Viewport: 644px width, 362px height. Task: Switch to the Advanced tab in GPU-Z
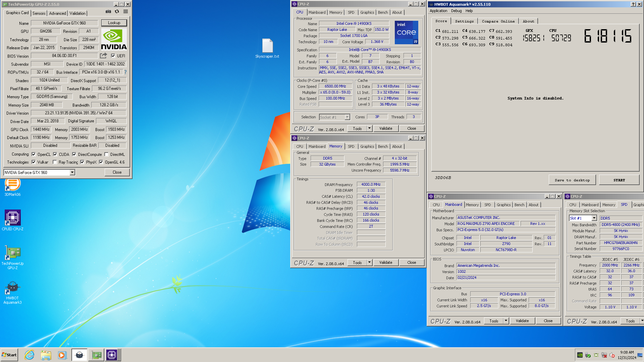[x=57, y=13]
